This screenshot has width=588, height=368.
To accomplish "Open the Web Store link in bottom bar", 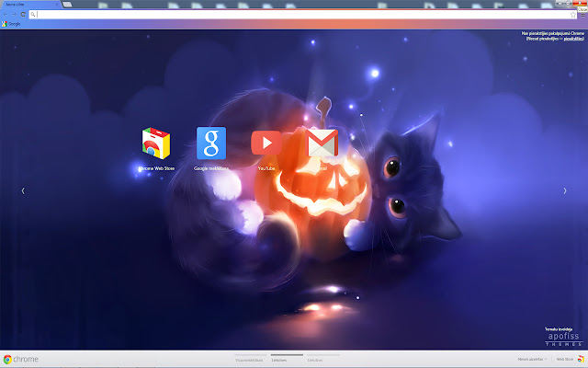I will [x=565, y=360].
